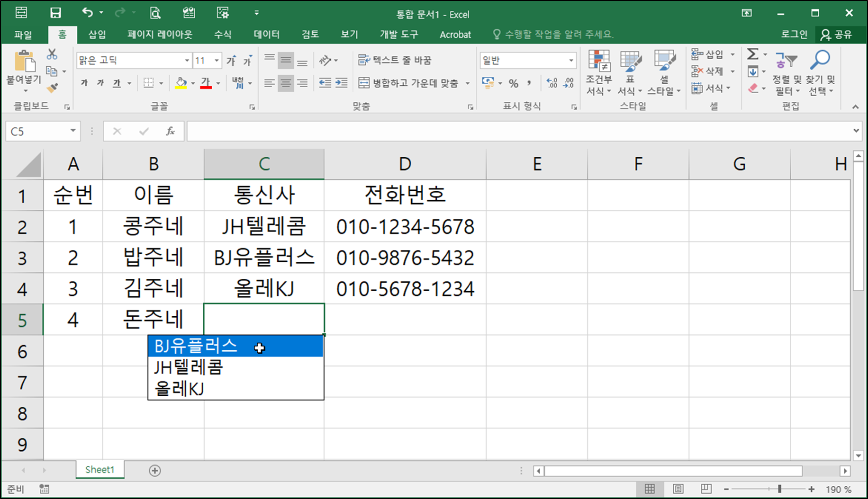Activate the Format Painter brush

(52, 88)
